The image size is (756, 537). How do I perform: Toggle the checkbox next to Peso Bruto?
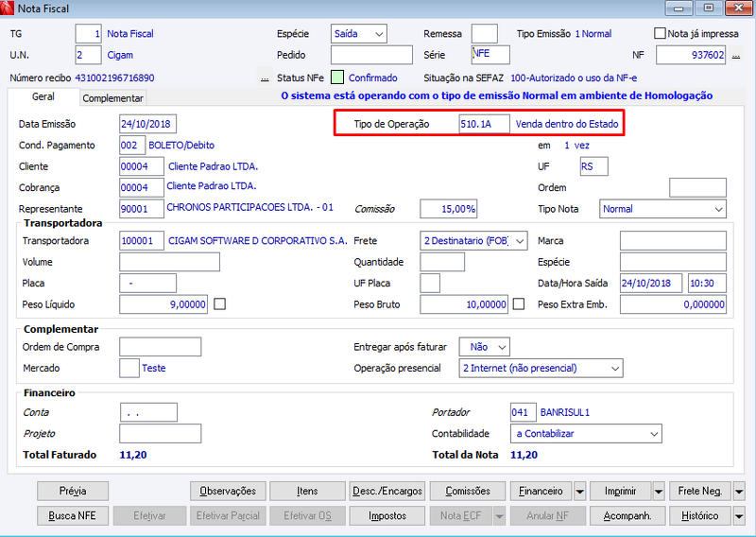pyautogui.click(x=519, y=304)
